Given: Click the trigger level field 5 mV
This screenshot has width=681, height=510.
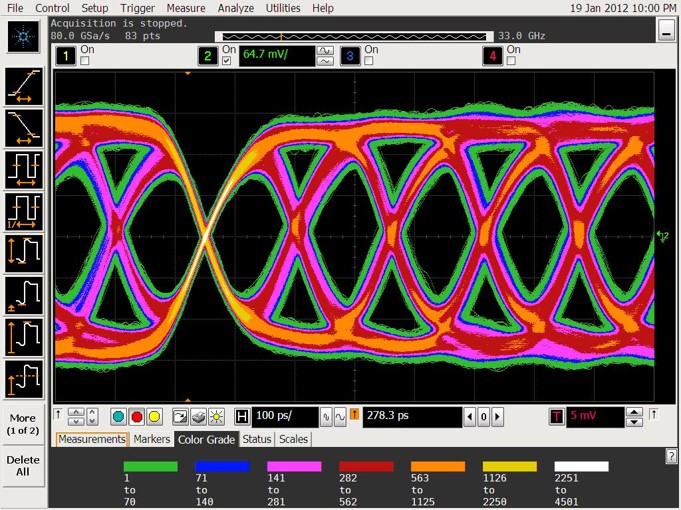Looking at the screenshot, I should (x=595, y=417).
